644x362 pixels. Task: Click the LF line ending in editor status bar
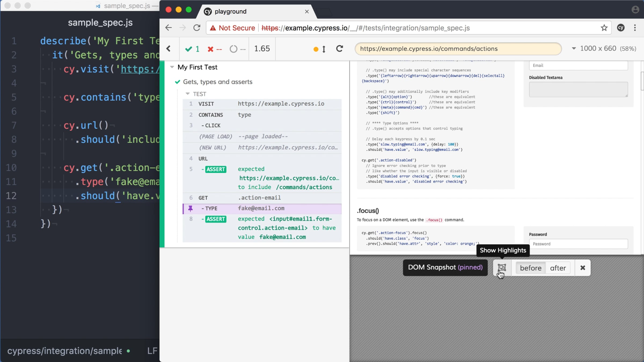152,351
